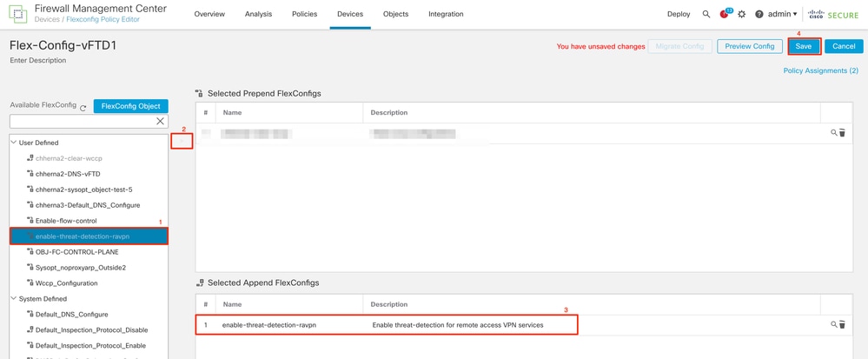Clear the FlexConfig search box

[x=161, y=122]
